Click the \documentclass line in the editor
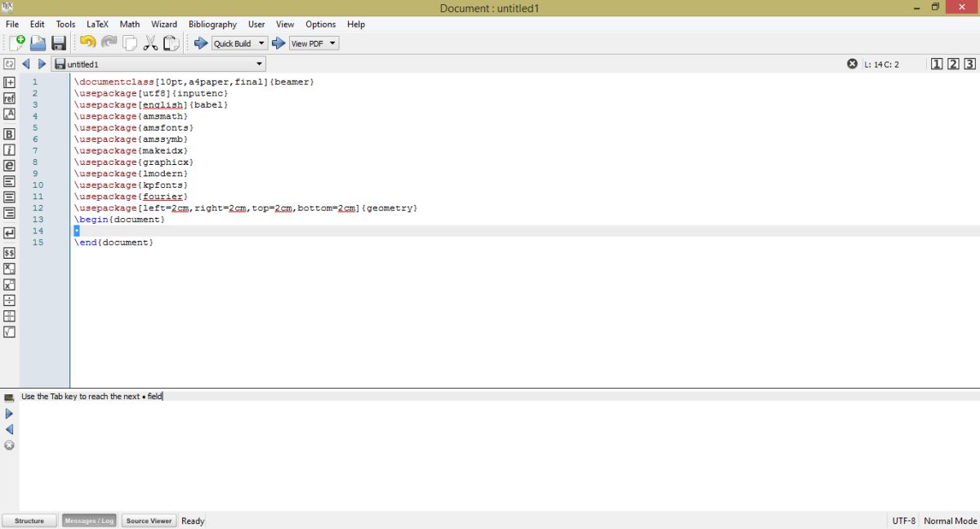Viewport: 980px width, 529px height. 194,82
